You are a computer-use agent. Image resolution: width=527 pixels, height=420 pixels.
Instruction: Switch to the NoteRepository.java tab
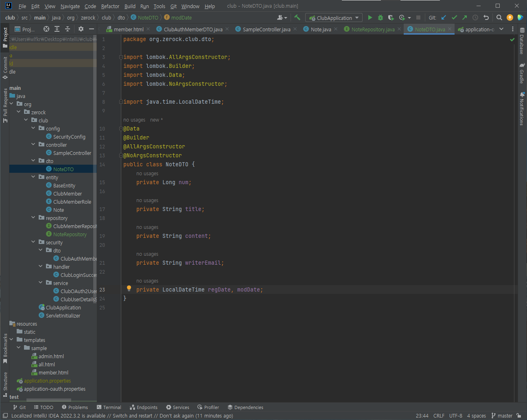point(373,29)
